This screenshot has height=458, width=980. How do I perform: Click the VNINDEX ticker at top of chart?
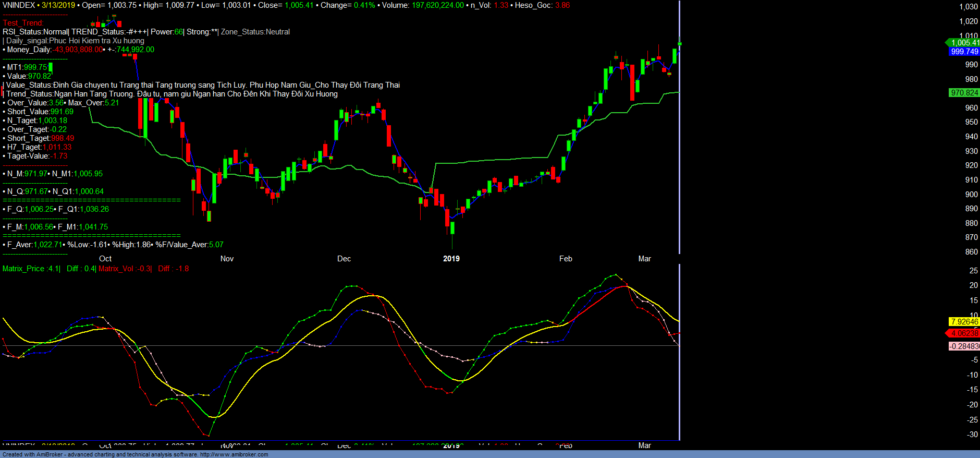coord(19,5)
